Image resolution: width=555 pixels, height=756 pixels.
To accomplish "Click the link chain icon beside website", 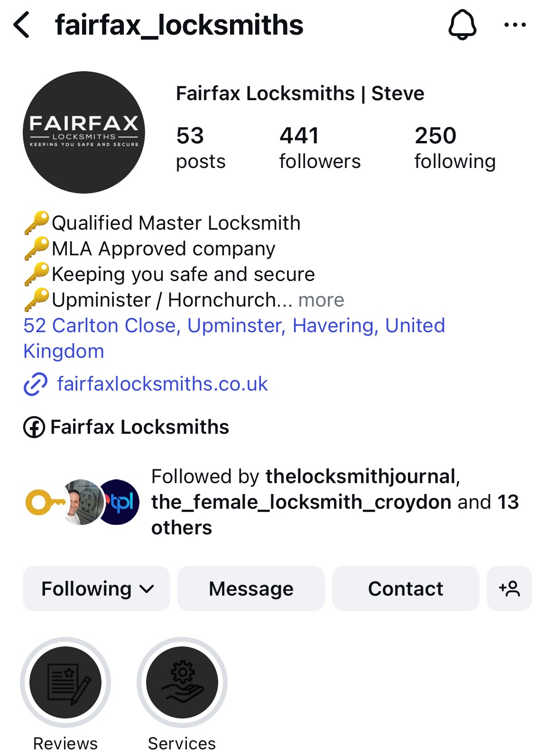I will pos(36,384).
